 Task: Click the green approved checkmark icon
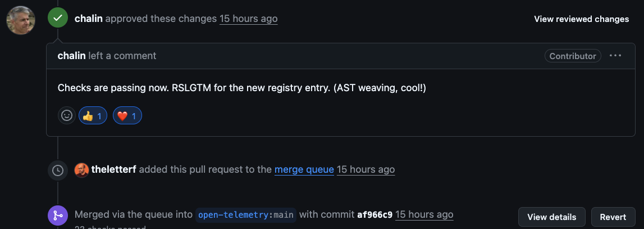(57, 19)
